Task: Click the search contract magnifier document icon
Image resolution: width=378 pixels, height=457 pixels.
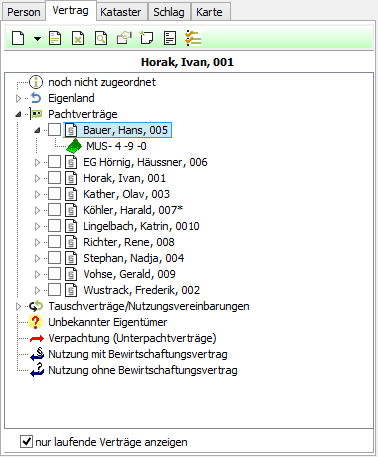Action: pyautogui.click(x=101, y=38)
